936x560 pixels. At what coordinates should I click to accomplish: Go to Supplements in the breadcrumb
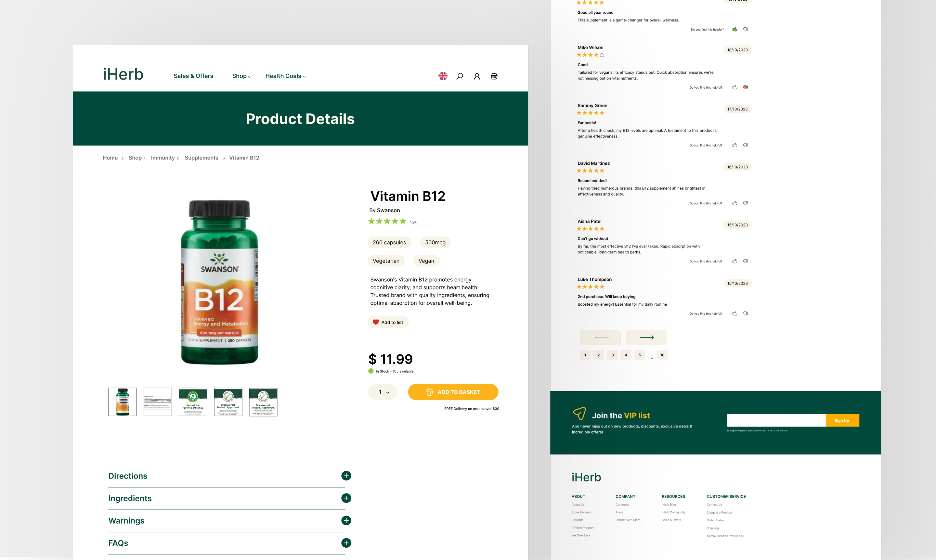point(201,158)
